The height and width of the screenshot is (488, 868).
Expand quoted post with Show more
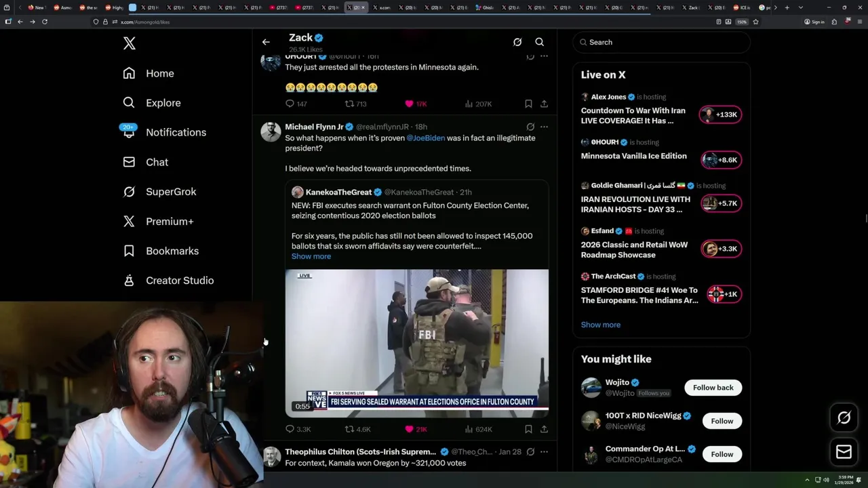[311, 256]
